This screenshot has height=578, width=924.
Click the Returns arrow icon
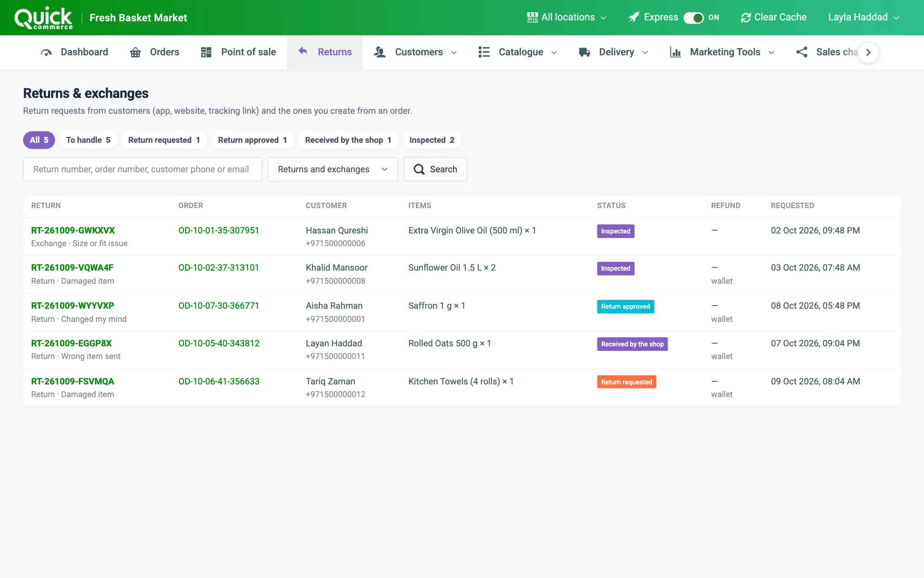pyautogui.click(x=303, y=52)
